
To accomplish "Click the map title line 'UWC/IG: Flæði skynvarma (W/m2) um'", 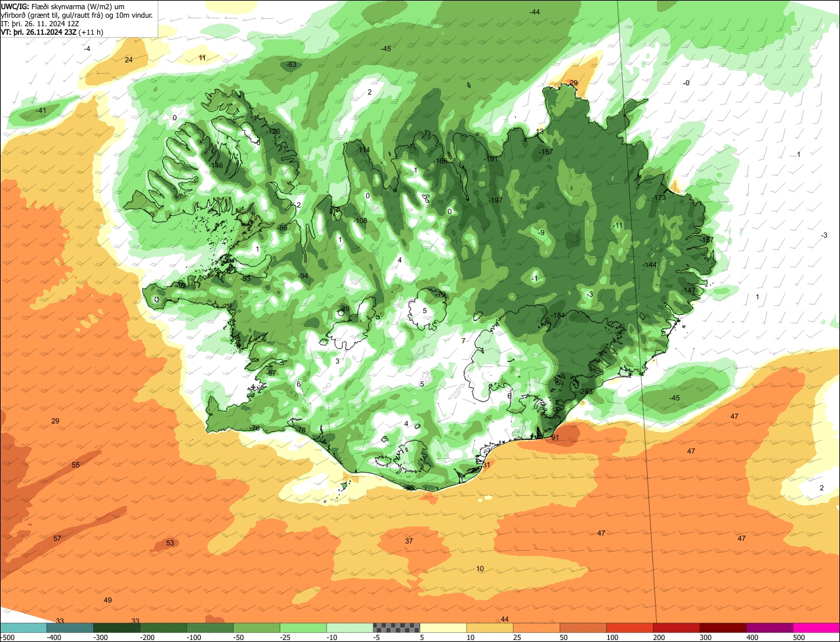I will click(x=63, y=6).
